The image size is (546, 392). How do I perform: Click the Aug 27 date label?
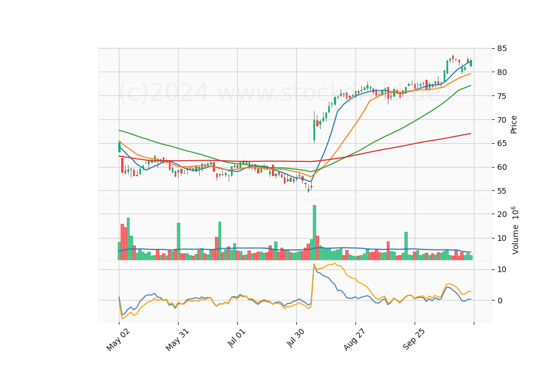point(354,339)
